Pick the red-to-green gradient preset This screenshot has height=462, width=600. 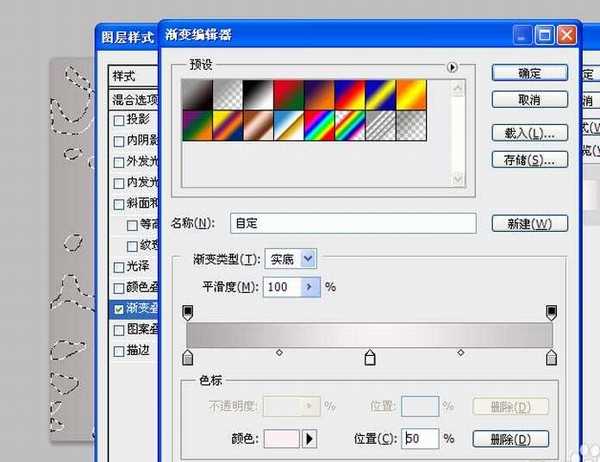(x=292, y=94)
